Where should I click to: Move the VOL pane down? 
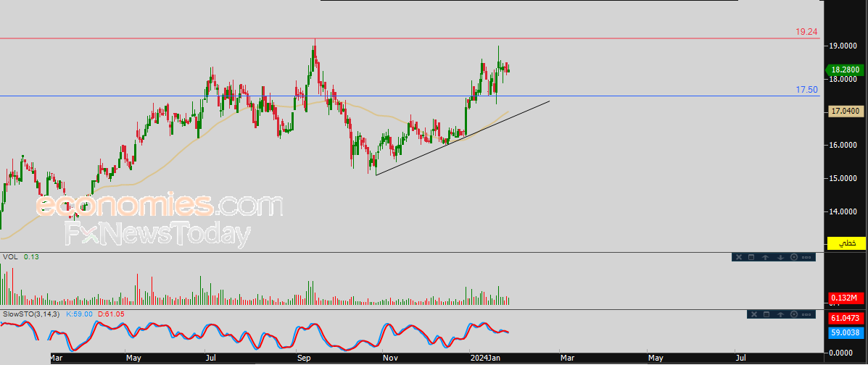tap(780, 257)
